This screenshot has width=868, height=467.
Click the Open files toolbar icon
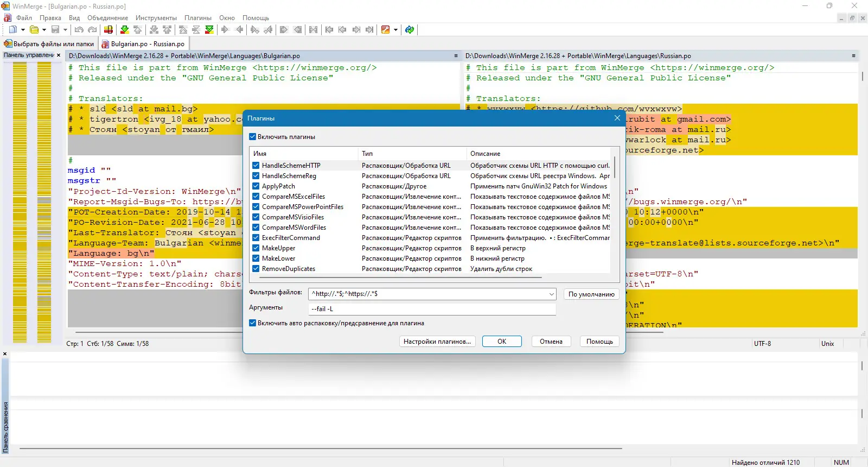pyautogui.click(x=34, y=30)
